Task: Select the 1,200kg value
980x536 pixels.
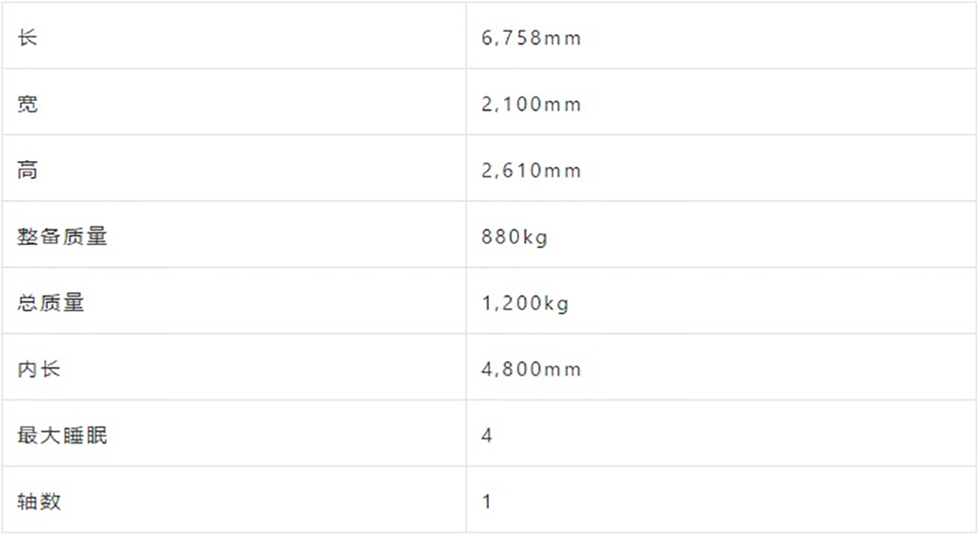Action: [525, 304]
